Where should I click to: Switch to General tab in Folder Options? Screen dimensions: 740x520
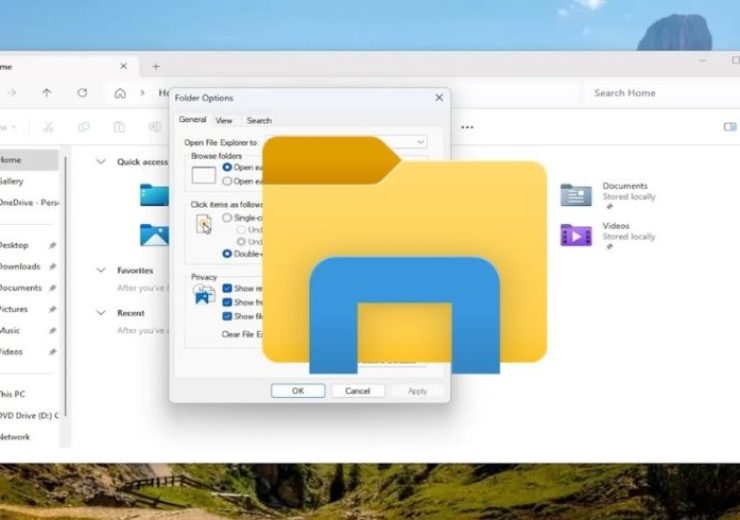192,119
